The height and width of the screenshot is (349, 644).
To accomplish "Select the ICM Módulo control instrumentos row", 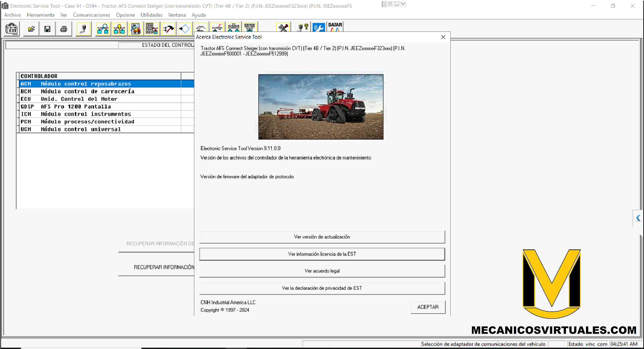I will [x=107, y=114].
